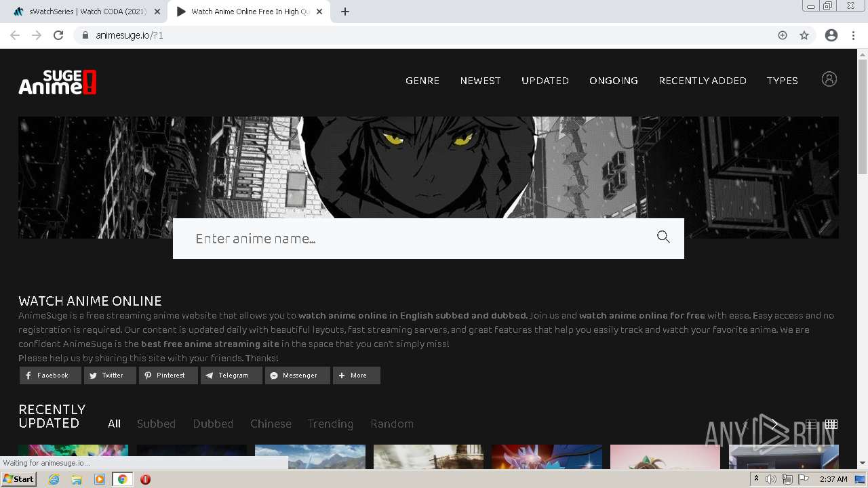Share the site via Telegram
The height and width of the screenshot is (488, 868).
[x=231, y=375]
